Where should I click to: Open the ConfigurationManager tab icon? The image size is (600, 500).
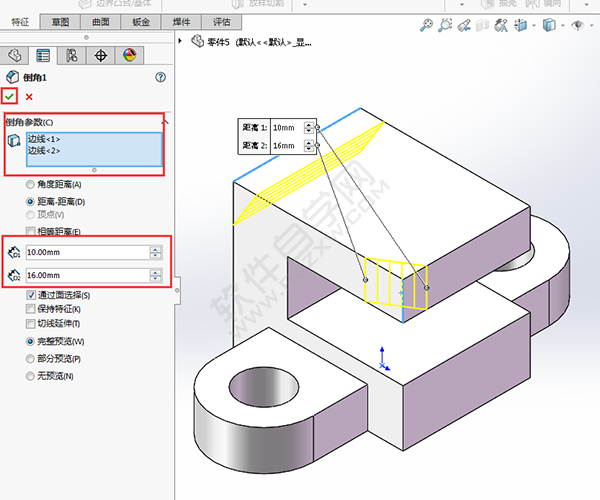click(72, 55)
